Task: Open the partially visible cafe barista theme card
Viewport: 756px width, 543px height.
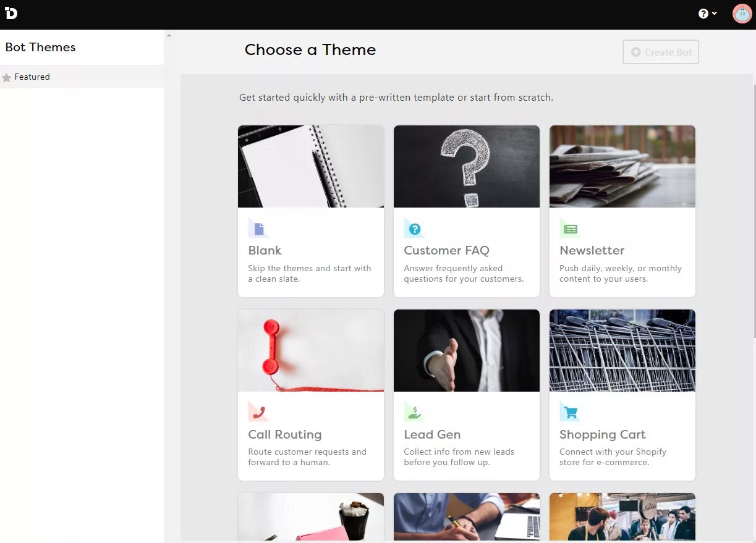Action: coord(622,517)
